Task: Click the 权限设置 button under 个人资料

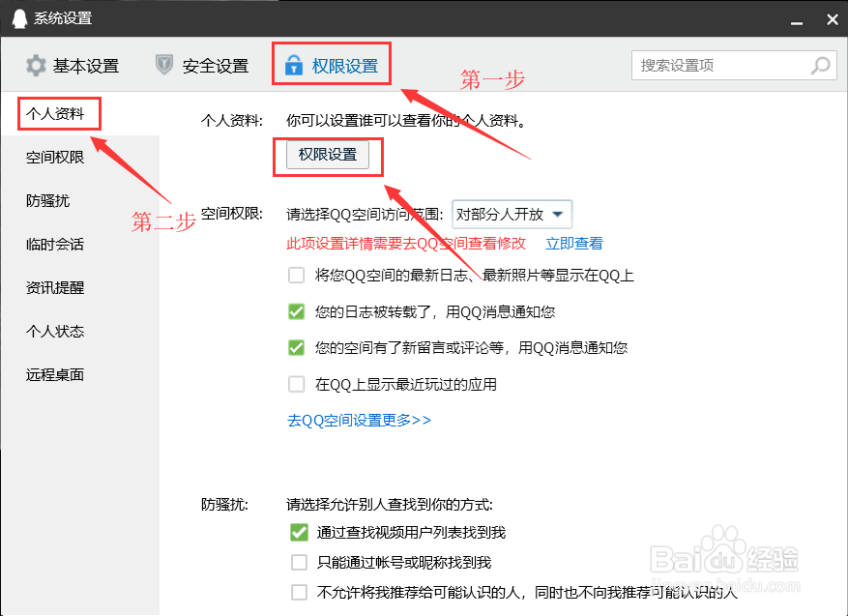Action: tap(329, 156)
